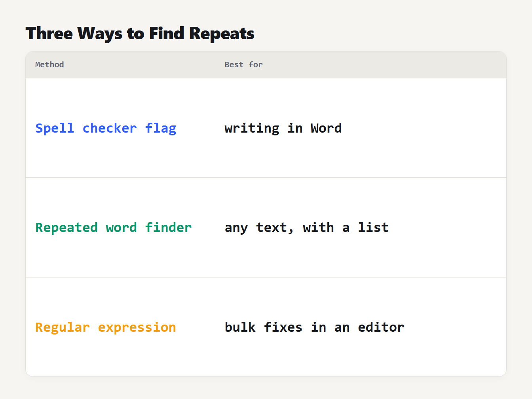Select the "Best for" column header

243,65
